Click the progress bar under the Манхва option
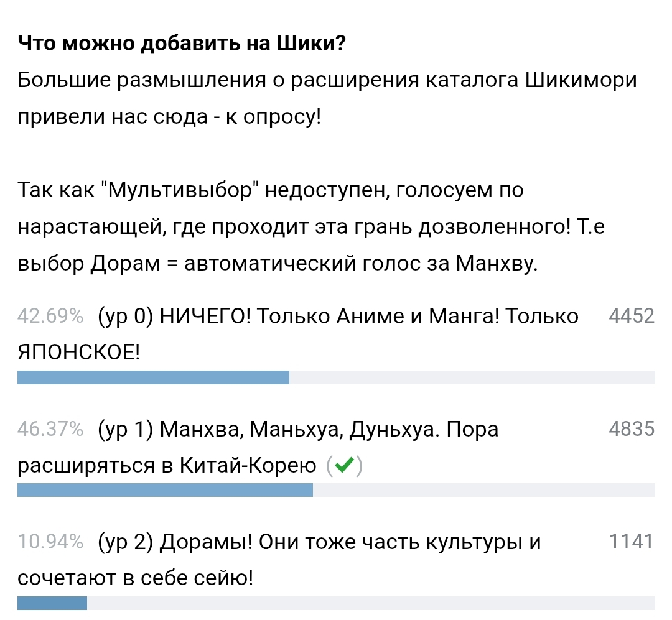The width and height of the screenshot is (672, 620). pos(336,491)
